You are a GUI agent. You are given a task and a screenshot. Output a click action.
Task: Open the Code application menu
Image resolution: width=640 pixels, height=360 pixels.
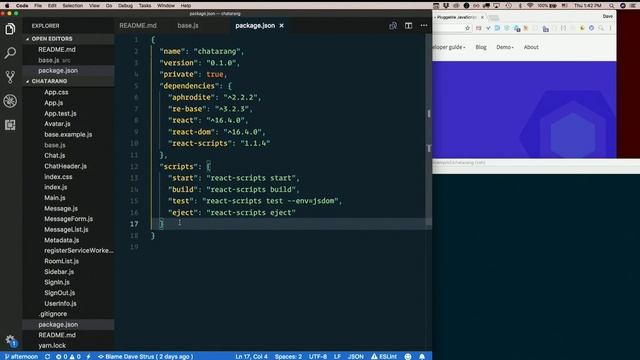[x=22, y=6]
